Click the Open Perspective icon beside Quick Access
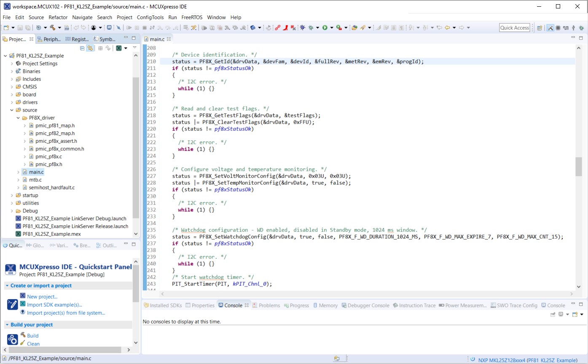Image resolution: width=588 pixels, height=364 pixels. (540, 28)
